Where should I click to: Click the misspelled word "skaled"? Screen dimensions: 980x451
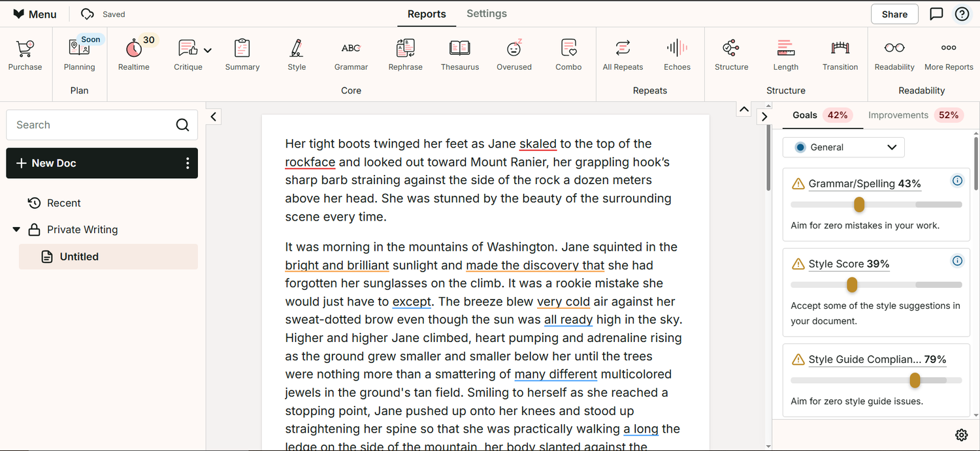(538, 144)
